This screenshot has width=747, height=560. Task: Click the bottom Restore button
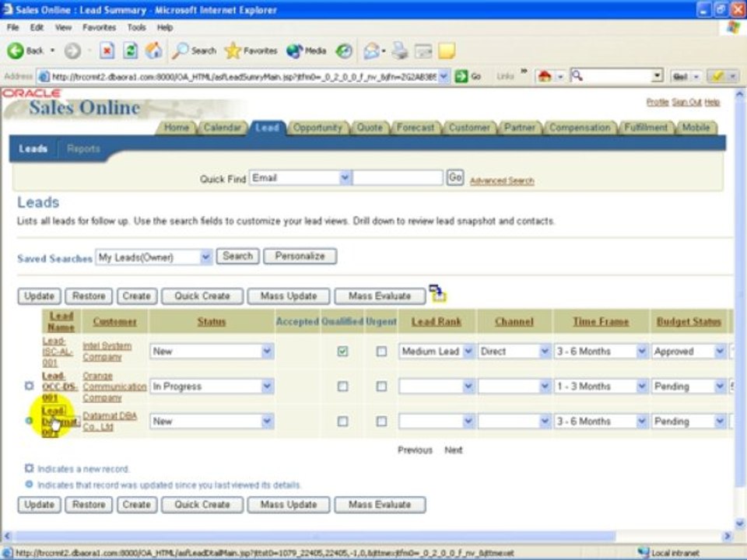click(x=89, y=505)
